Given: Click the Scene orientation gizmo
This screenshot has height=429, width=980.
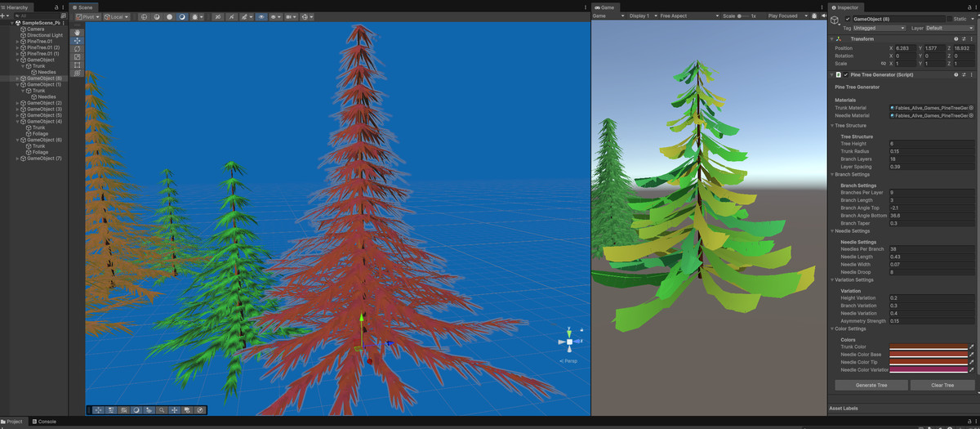Looking at the screenshot, I should [x=568, y=342].
